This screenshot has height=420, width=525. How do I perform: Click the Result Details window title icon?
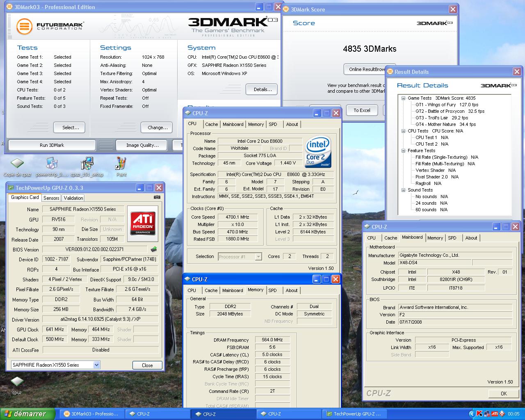(x=390, y=72)
